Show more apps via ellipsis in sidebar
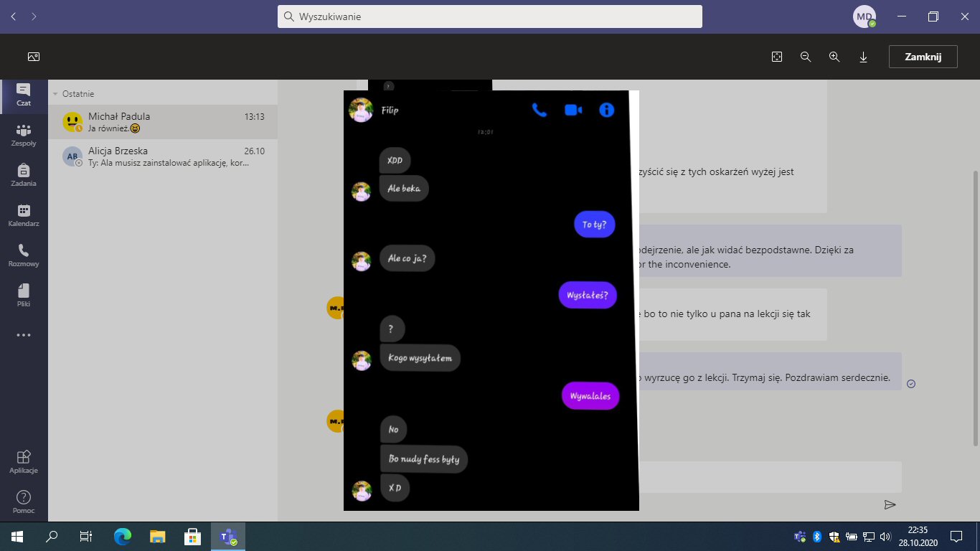This screenshot has width=980, height=551. coord(24,335)
